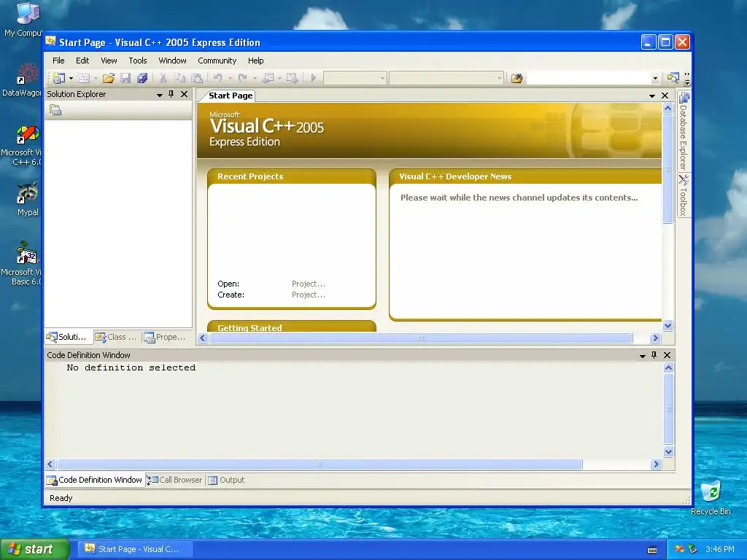Viewport: 747px width, 560px height.
Task: Select the Start Page tab
Action: 231,96
